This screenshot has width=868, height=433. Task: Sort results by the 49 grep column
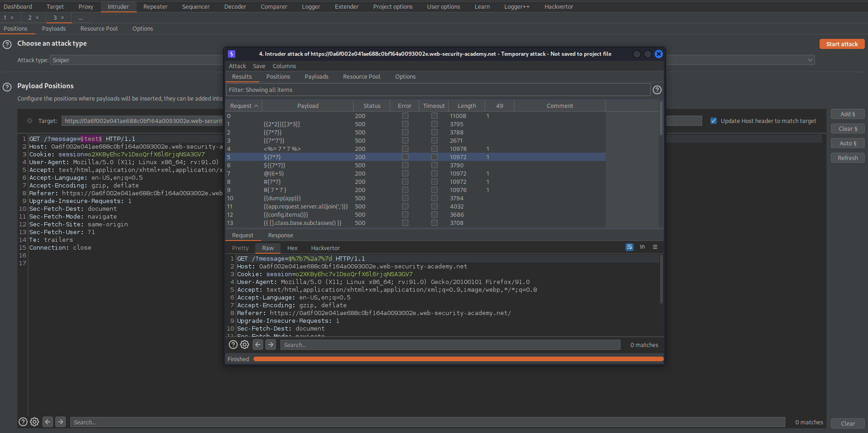click(x=499, y=106)
